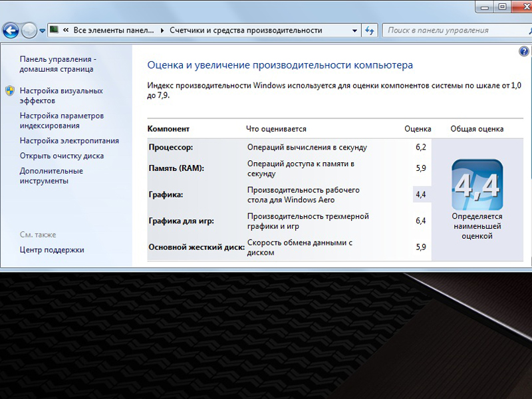Click the 'Графика:' component label
Viewport: 532px width, 399px height.
click(x=166, y=195)
